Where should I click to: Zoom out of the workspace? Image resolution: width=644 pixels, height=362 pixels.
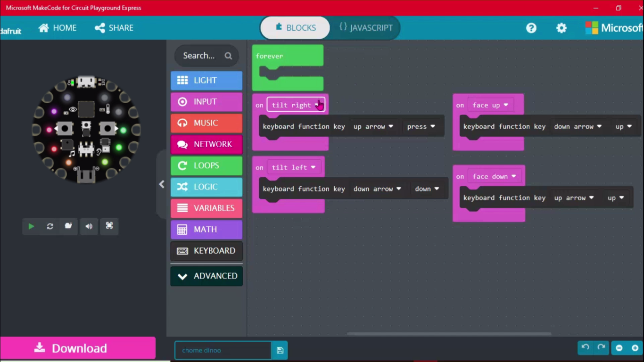pyautogui.click(x=619, y=348)
